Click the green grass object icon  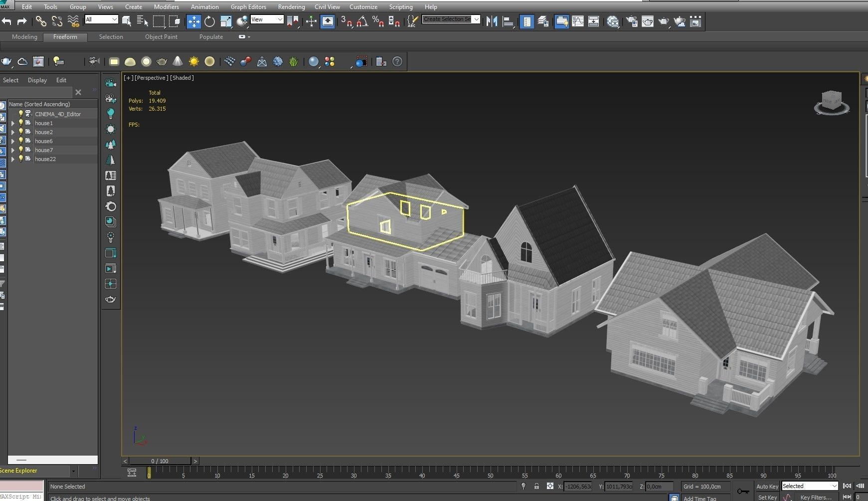point(294,61)
